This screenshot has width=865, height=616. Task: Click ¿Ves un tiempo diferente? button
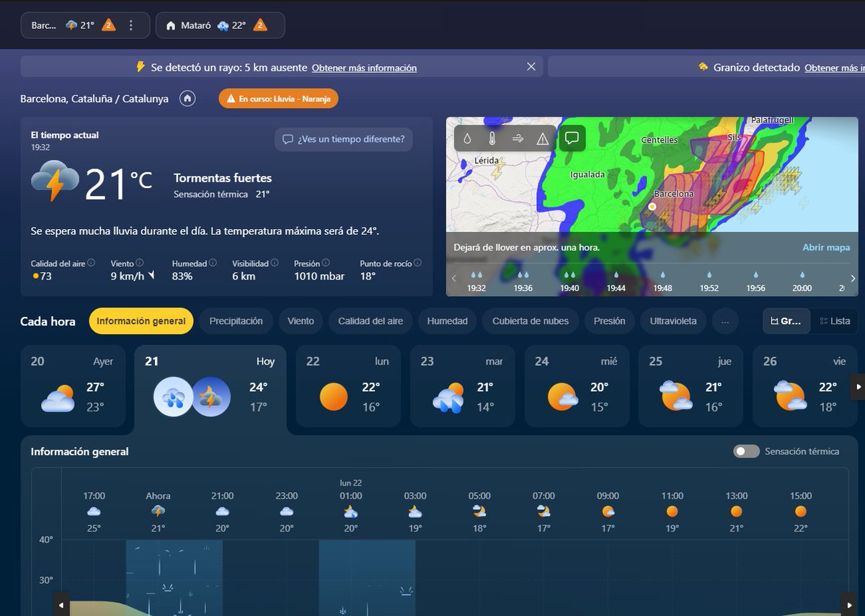click(344, 139)
